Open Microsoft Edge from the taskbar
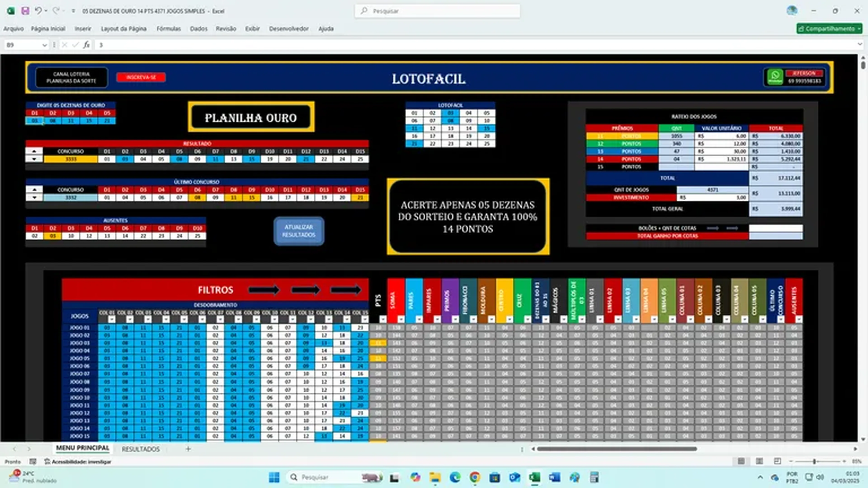The height and width of the screenshot is (488, 868). 455,477
